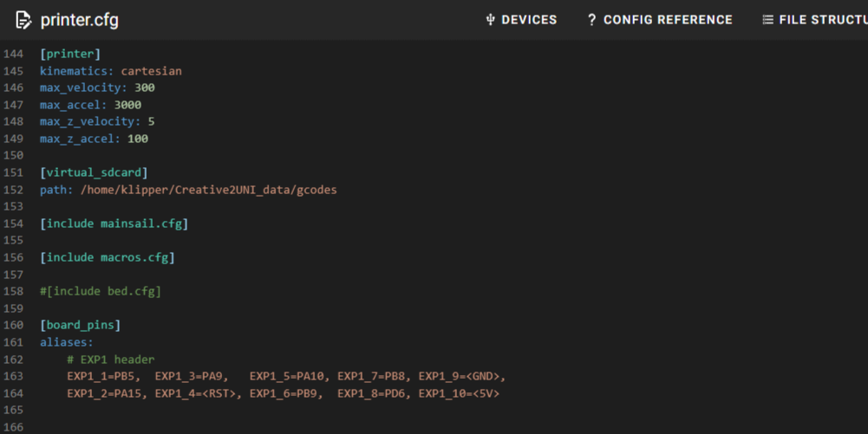868x434 pixels.
Task: Place cursor on the [virtual_sdcard] header
Action: [94, 172]
